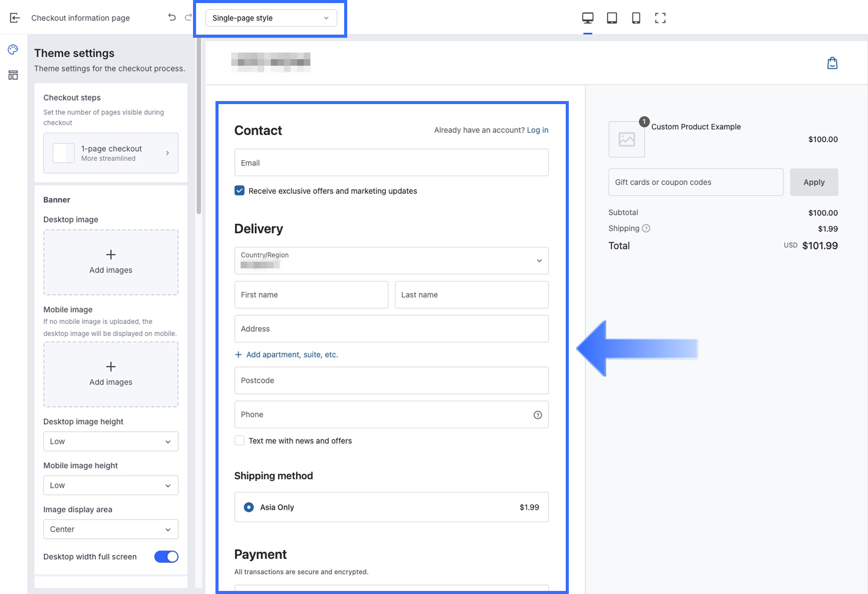
Task: Enter fullscreen preview mode
Action: (660, 18)
